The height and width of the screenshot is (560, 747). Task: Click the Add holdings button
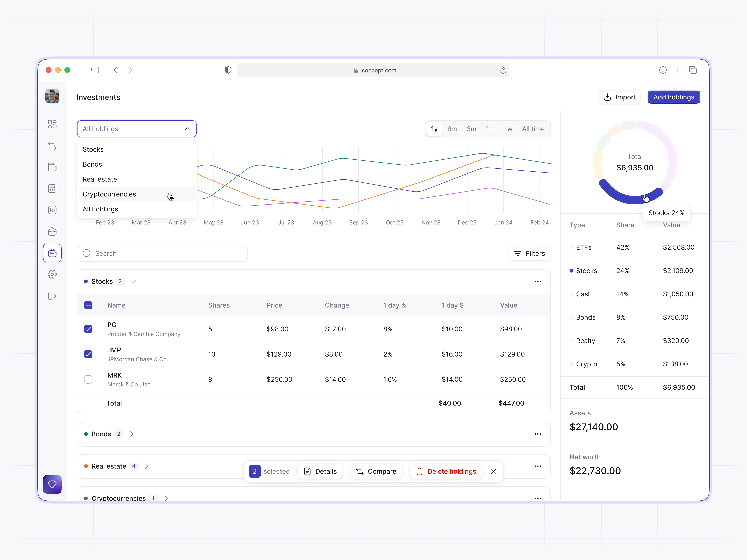[x=673, y=97]
